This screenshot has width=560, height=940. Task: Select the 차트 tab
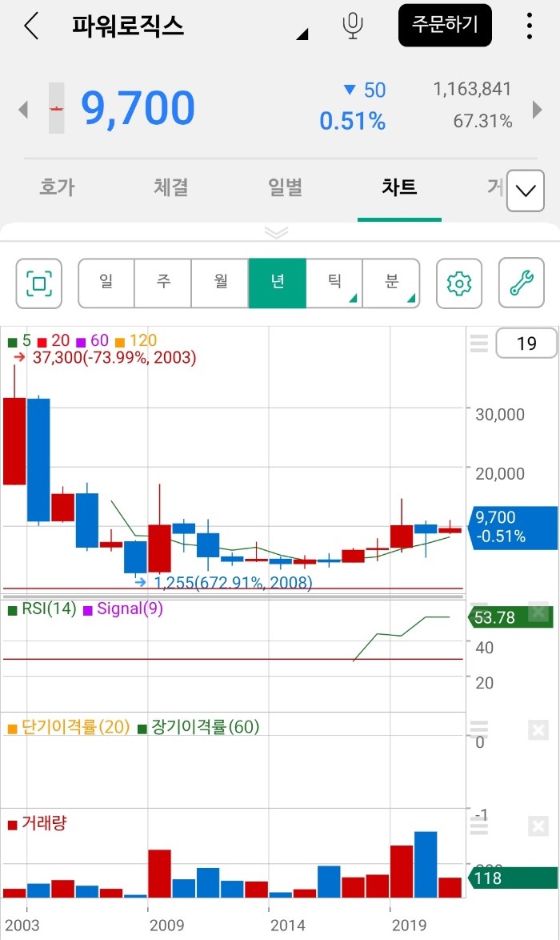click(399, 187)
